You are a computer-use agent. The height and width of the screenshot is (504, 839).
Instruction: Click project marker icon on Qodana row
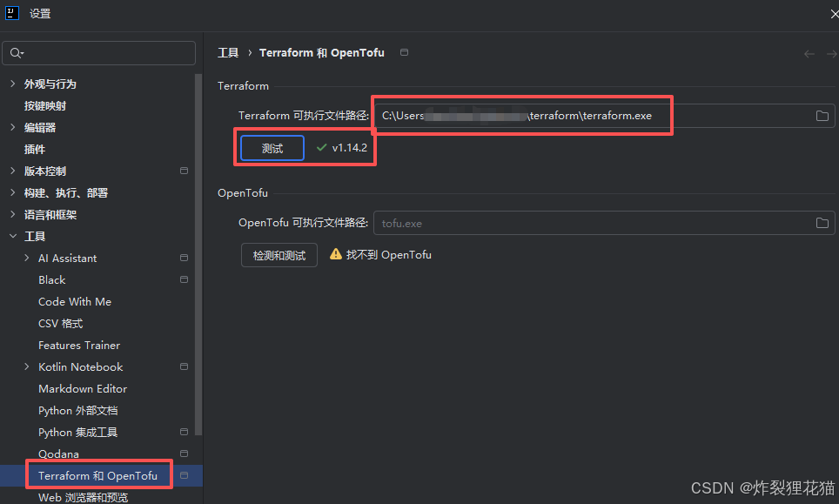(184, 454)
